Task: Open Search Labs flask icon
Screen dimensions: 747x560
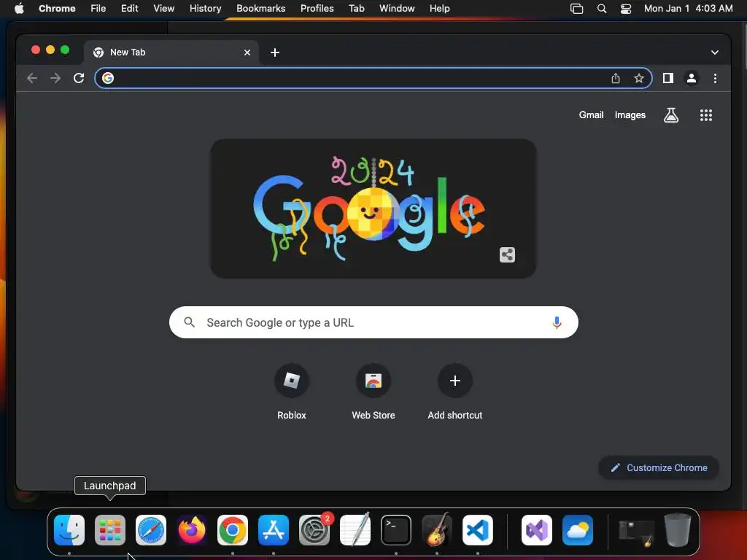Action: click(671, 114)
